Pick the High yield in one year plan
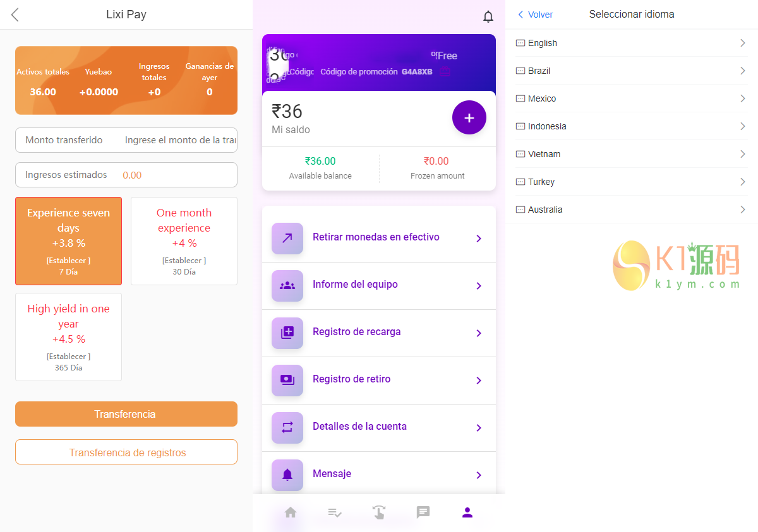This screenshot has height=532, width=758. (x=68, y=337)
